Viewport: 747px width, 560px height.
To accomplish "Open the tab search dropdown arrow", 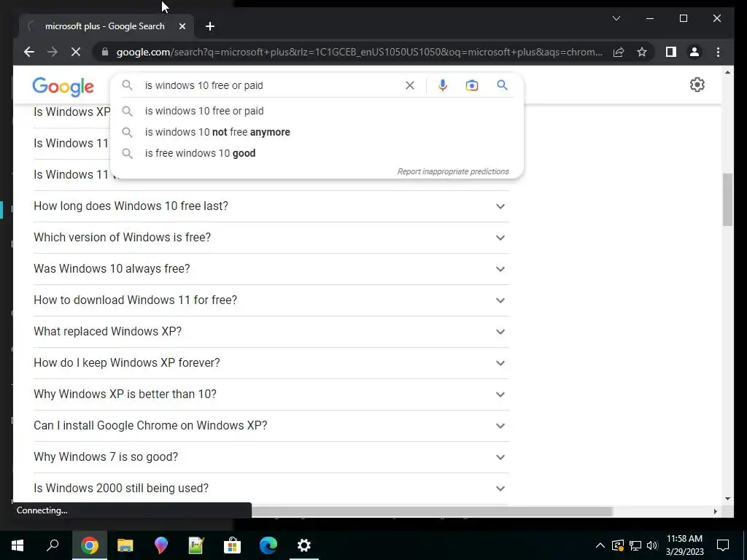I will 616,18.
